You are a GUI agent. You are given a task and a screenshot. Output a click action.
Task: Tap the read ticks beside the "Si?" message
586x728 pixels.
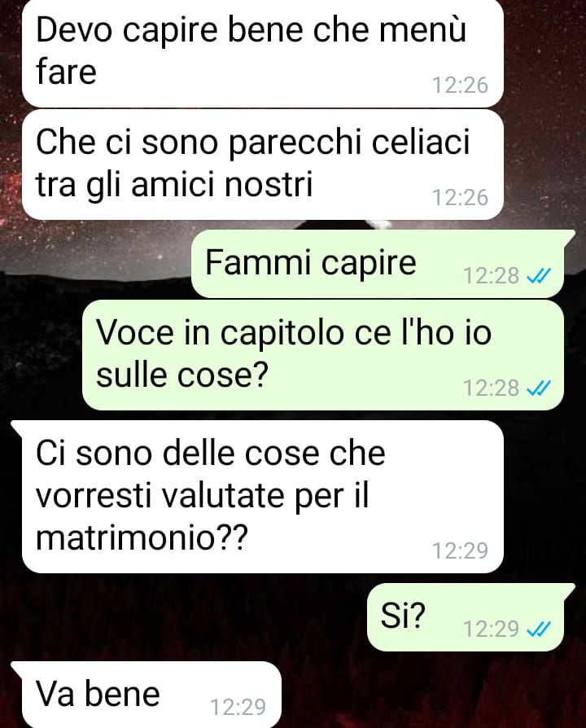pyautogui.click(x=539, y=629)
